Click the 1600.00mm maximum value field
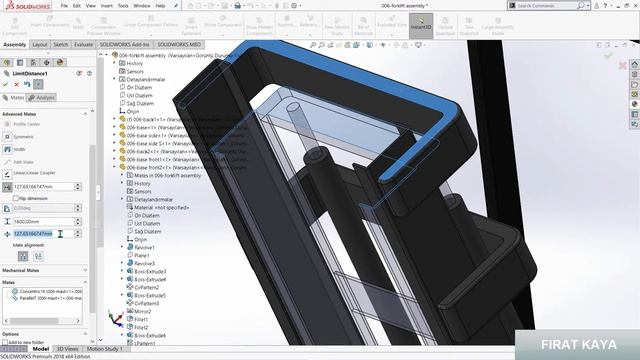This screenshot has width=640, height=360. (44, 222)
